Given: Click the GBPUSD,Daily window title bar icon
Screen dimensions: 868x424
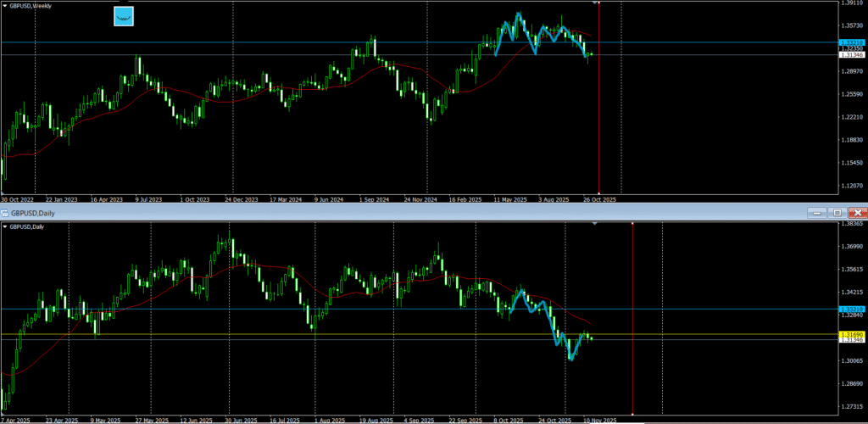Looking at the screenshot, I should click(x=6, y=212).
